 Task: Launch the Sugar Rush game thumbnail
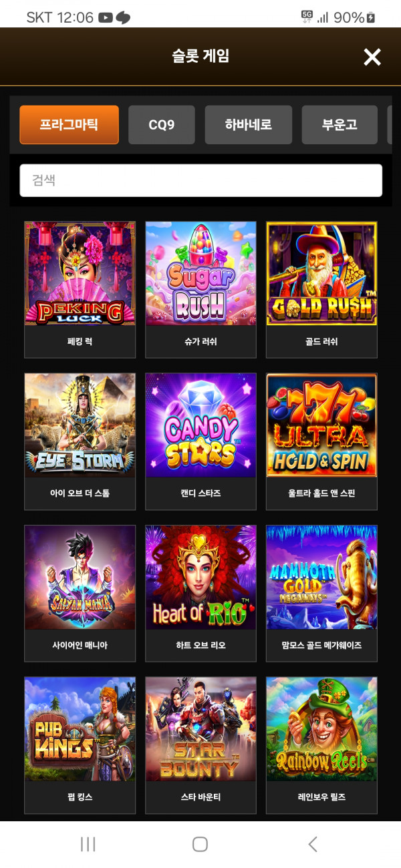point(200,274)
